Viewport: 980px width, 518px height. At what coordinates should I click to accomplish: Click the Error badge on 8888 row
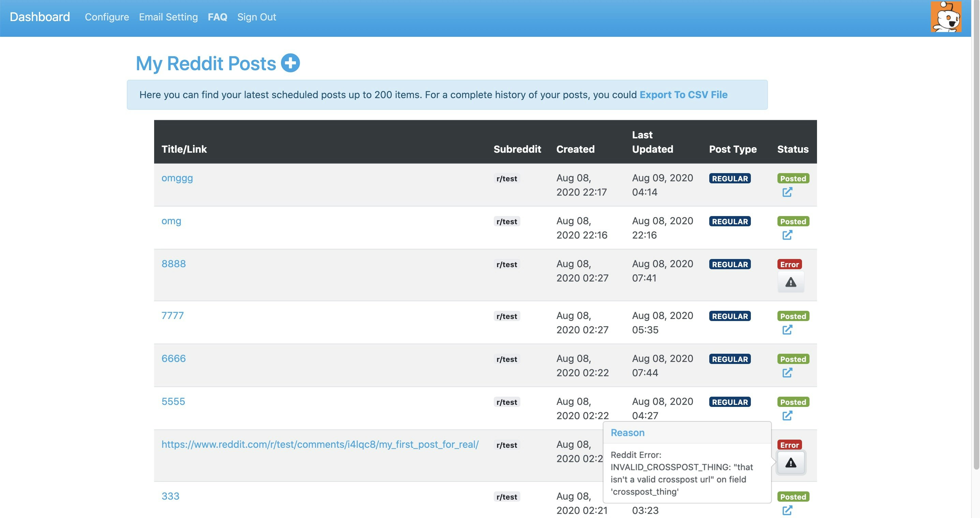(x=789, y=264)
